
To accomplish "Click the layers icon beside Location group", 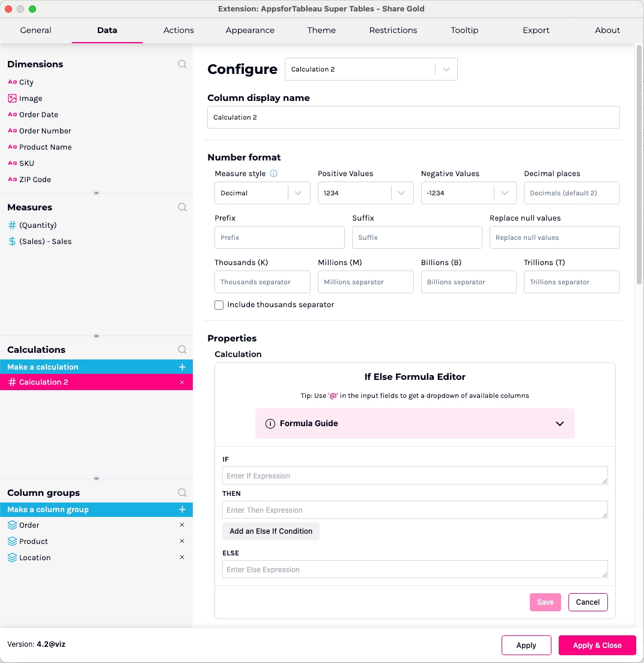I will tap(12, 558).
